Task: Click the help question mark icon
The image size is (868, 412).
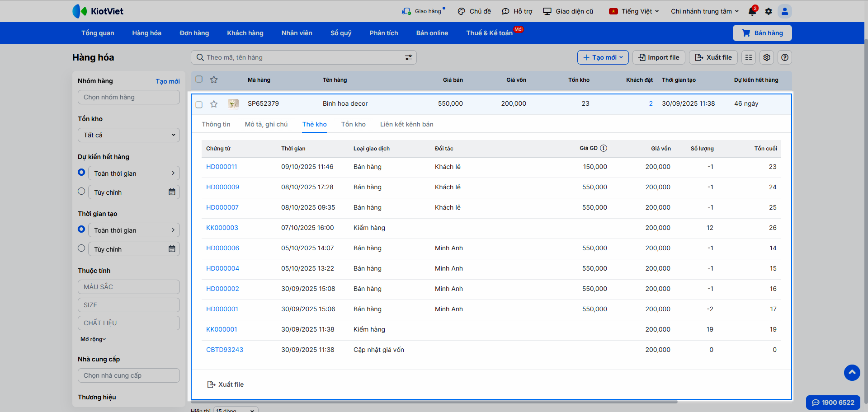Action: tap(785, 57)
